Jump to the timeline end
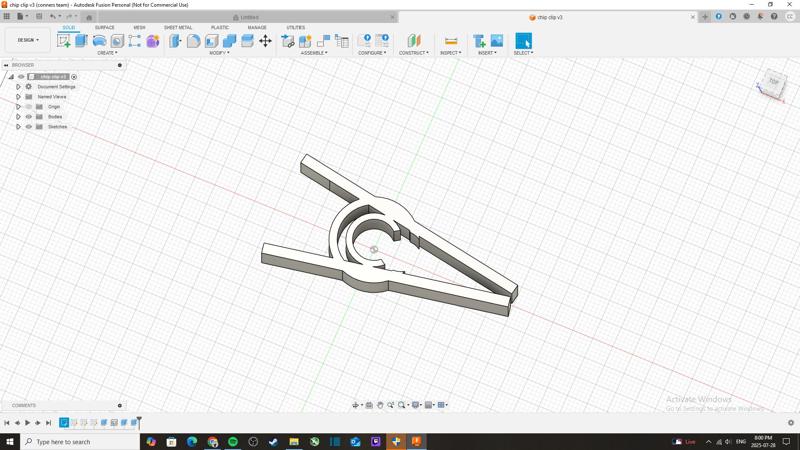The height and width of the screenshot is (450, 800). (48, 423)
